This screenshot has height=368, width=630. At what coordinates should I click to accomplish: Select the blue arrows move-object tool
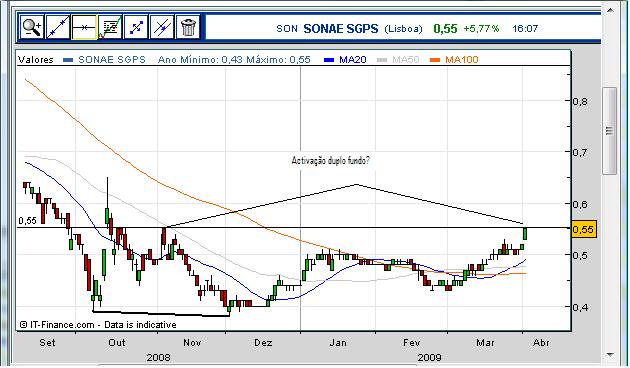tap(136, 27)
